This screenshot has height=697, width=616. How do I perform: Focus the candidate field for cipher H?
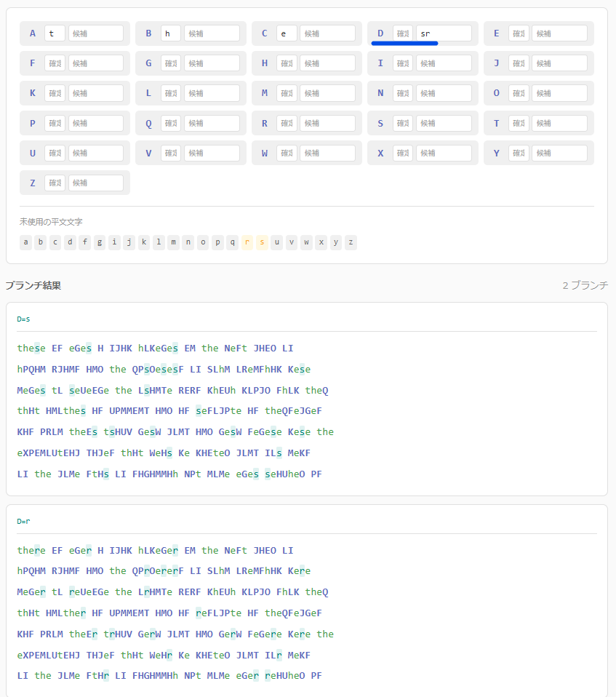click(x=327, y=63)
